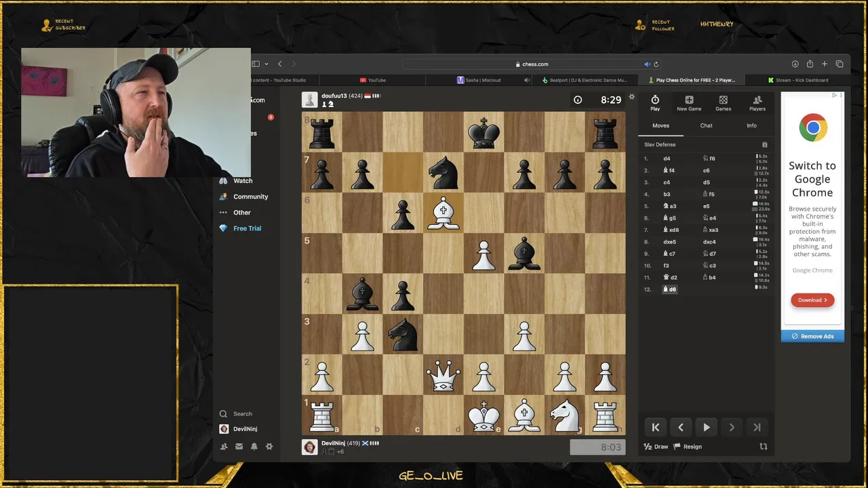Toggle Safari sidebar icon

pyautogui.click(x=256, y=64)
